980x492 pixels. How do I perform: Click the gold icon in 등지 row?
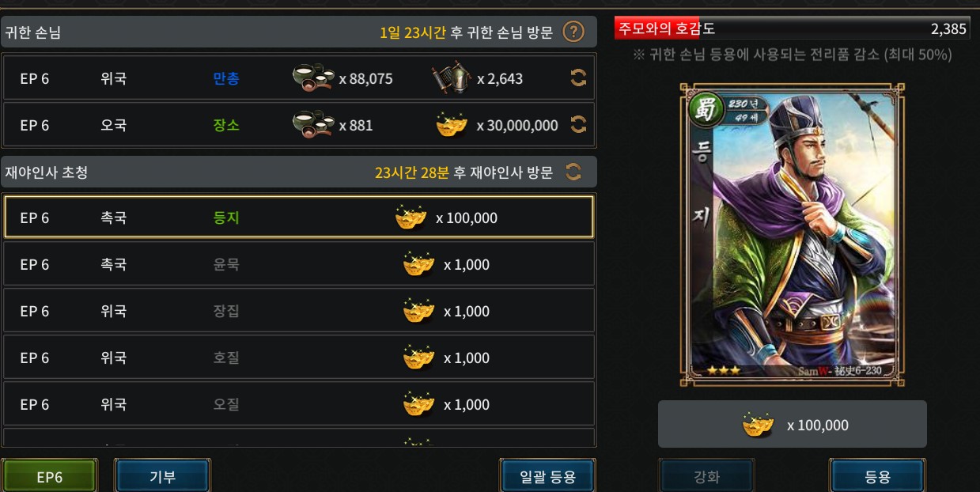click(411, 217)
